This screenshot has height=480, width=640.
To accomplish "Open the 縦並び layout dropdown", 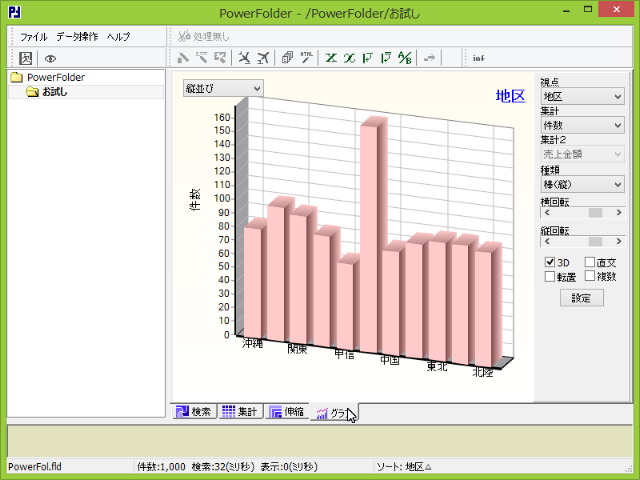I will tap(223, 88).
